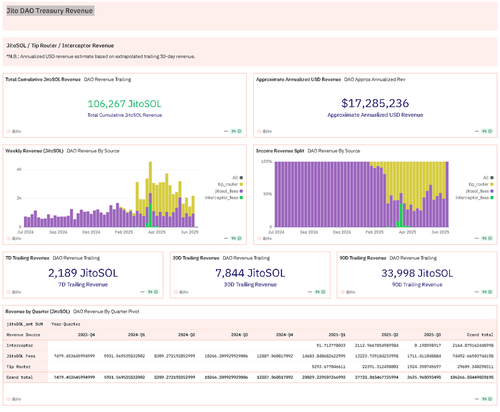Click refresh-age badge on Annualized USD Revenue card
Viewport: 500px width, 412px height.
tap(487, 131)
